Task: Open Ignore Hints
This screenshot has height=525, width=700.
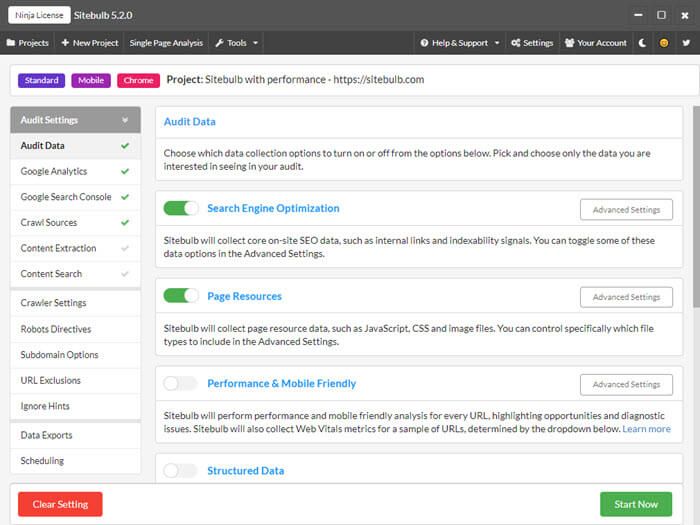Action: tap(75, 406)
